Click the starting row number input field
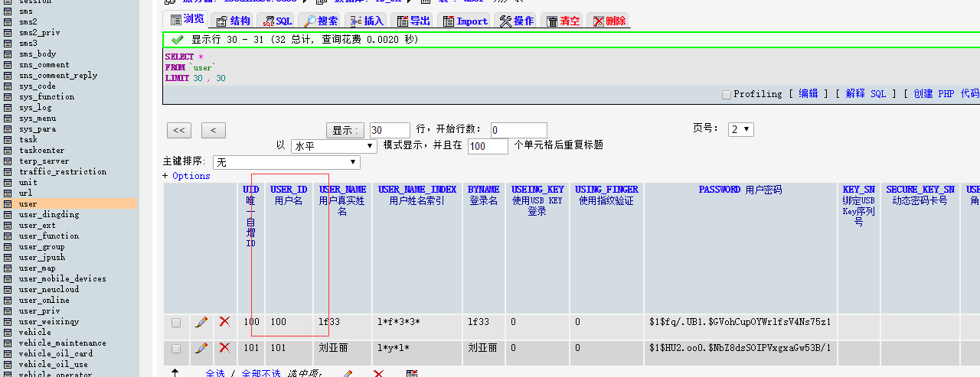Image resolution: width=980 pixels, height=377 pixels. 518,130
